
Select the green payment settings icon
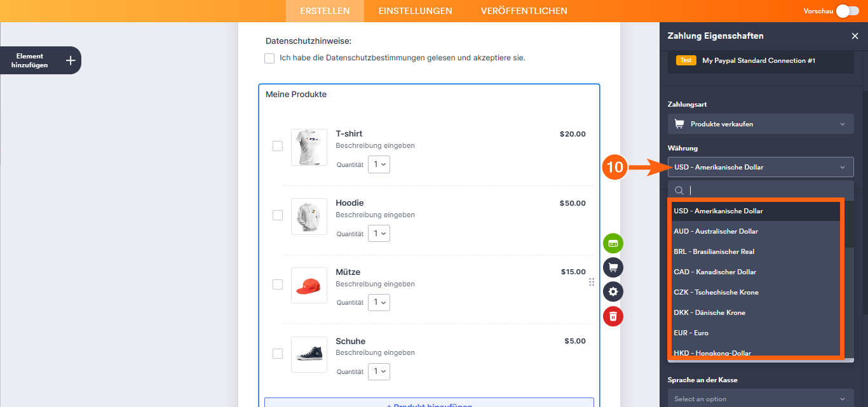point(613,243)
